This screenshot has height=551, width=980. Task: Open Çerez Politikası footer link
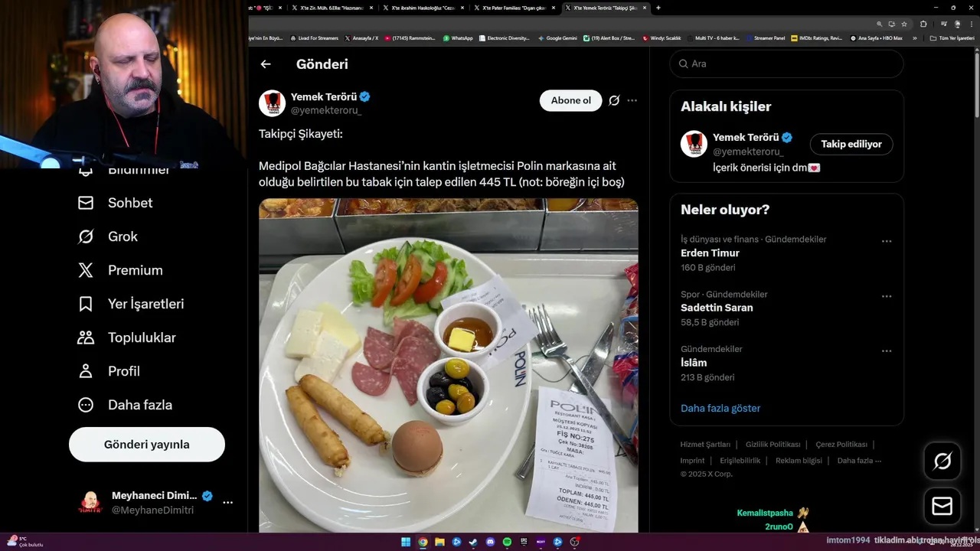841,445
